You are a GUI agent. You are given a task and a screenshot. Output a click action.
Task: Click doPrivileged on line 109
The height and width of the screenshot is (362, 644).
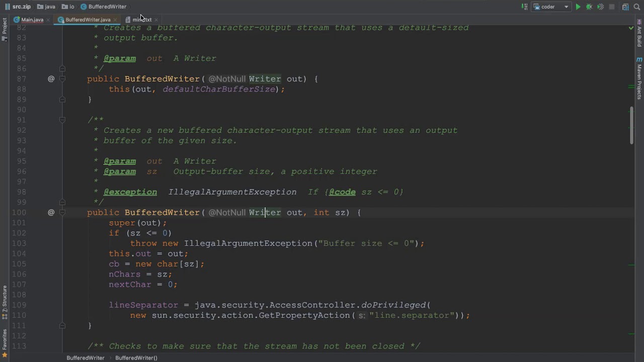(x=393, y=305)
